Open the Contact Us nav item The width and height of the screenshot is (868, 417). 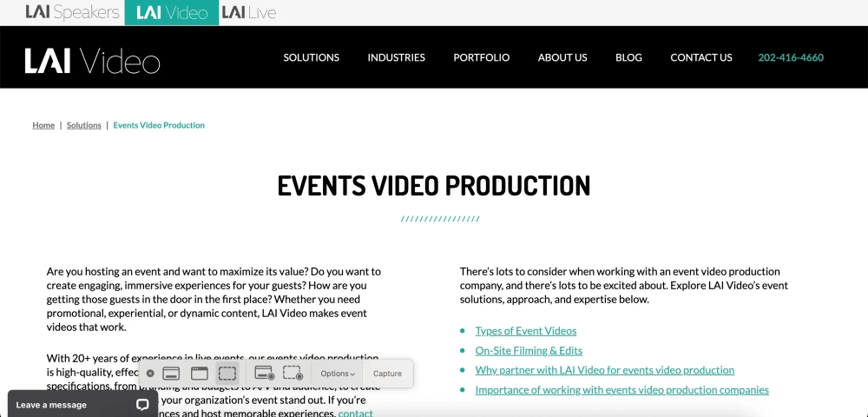(x=701, y=57)
